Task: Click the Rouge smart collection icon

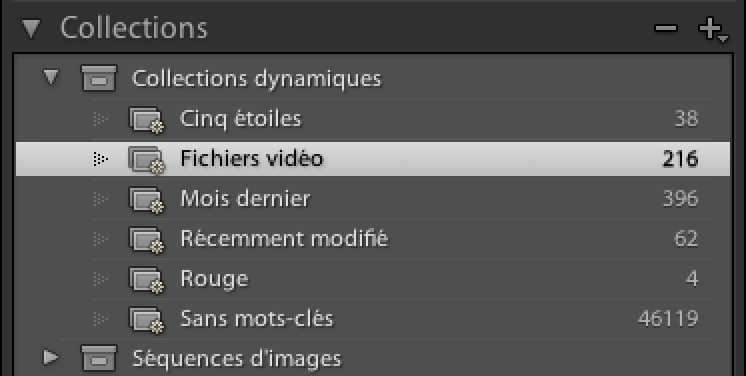Action: pos(147,279)
